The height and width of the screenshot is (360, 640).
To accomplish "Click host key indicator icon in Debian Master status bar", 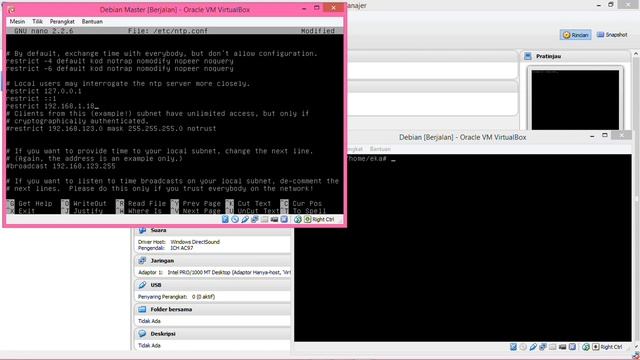I will click(307, 219).
